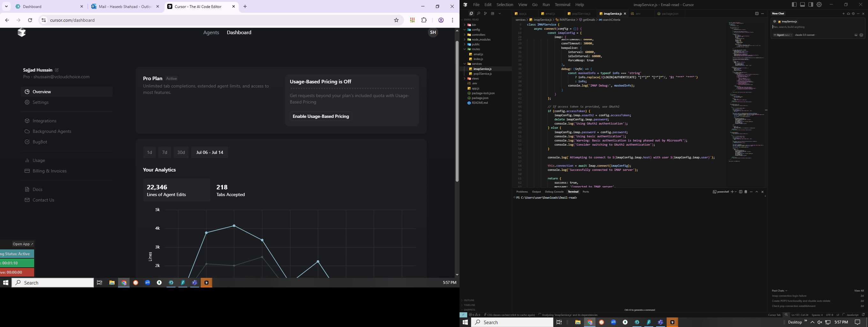Image resolution: width=868 pixels, height=327 pixels.
Task: Expand the views folder in file tree
Action: click(x=486, y=79)
